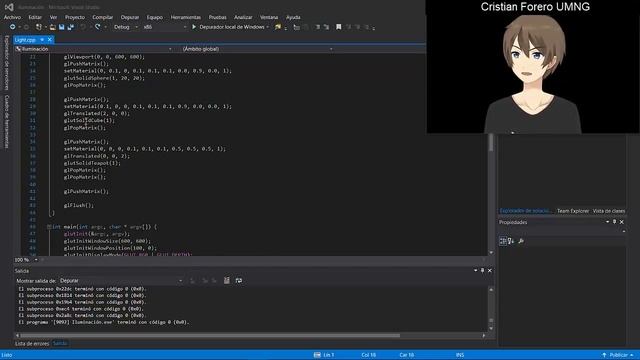
Task: Toggle word wrap in the Salida panel
Action: point(239,280)
